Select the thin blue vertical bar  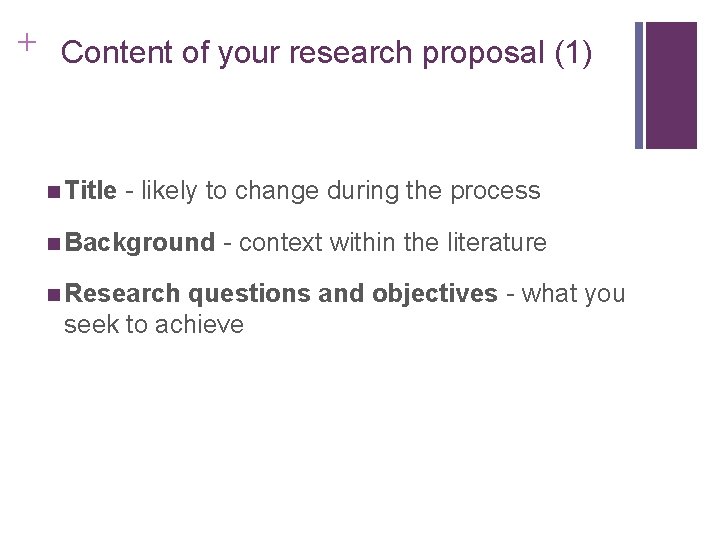(x=639, y=85)
